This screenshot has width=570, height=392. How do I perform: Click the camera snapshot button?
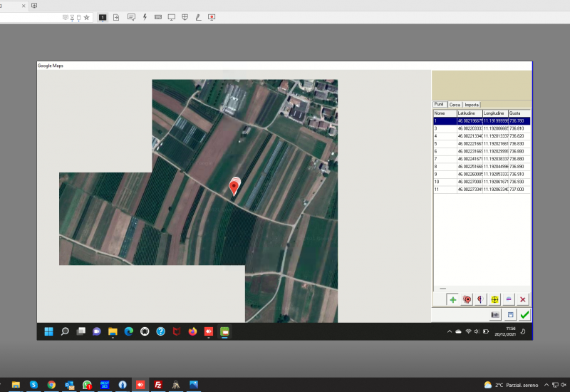[x=494, y=314]
